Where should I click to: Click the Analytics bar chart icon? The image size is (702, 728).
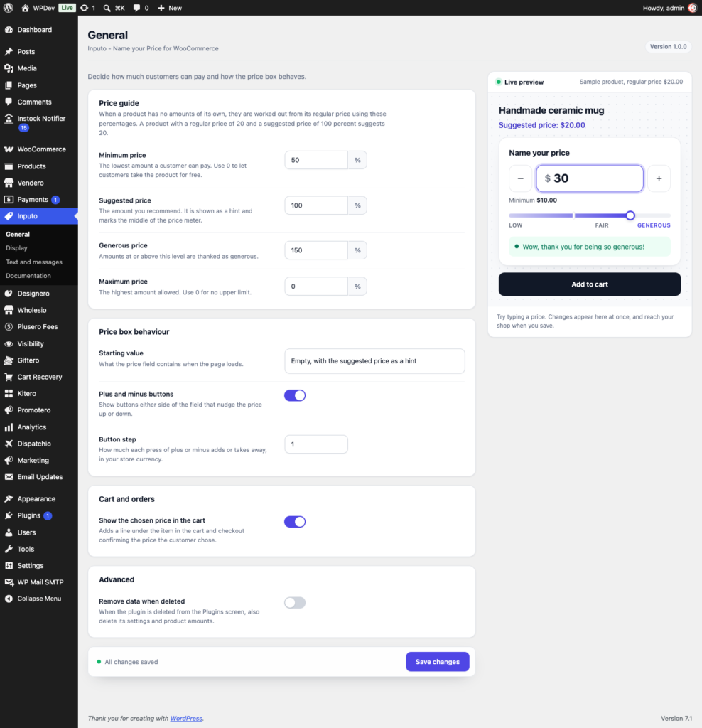pos(9,427)
